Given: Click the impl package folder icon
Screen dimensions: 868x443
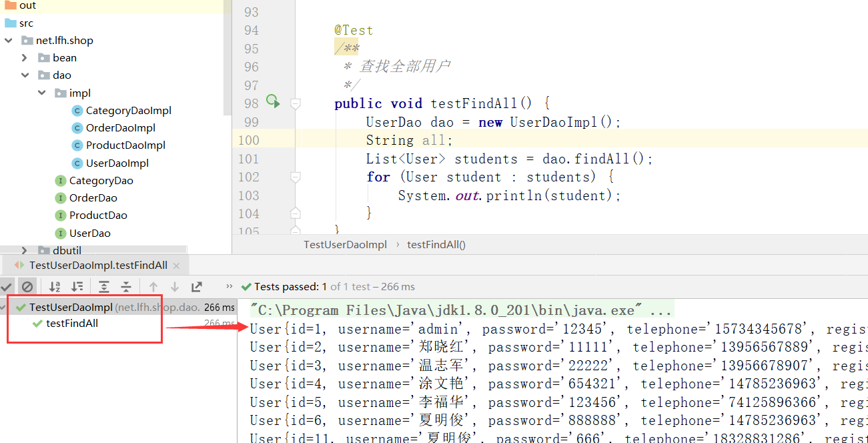Looking at the screenshot, I should (60, 93).
